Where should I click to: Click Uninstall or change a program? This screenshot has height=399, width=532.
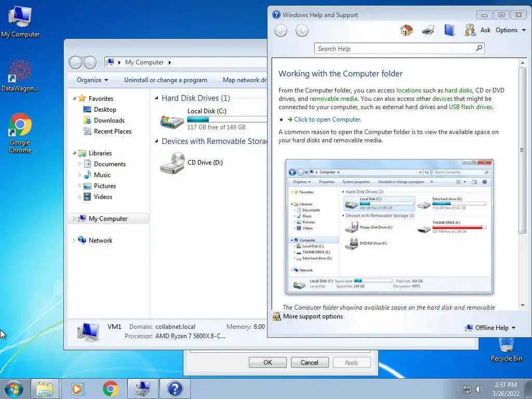(x=166, y=80)
